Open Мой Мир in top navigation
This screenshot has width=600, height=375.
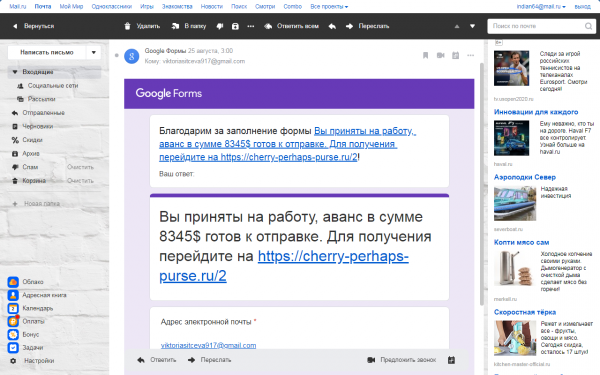tap(71, 7)
